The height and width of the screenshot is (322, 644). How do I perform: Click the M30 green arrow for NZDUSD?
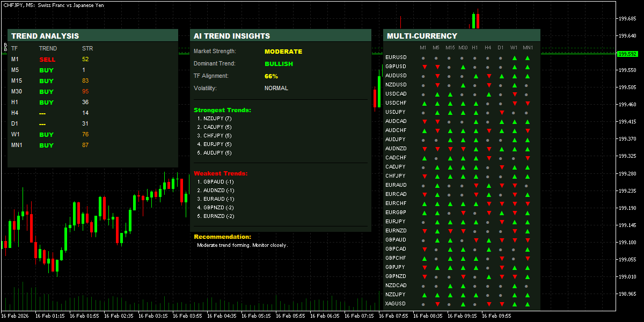click(x=463, y=84)
